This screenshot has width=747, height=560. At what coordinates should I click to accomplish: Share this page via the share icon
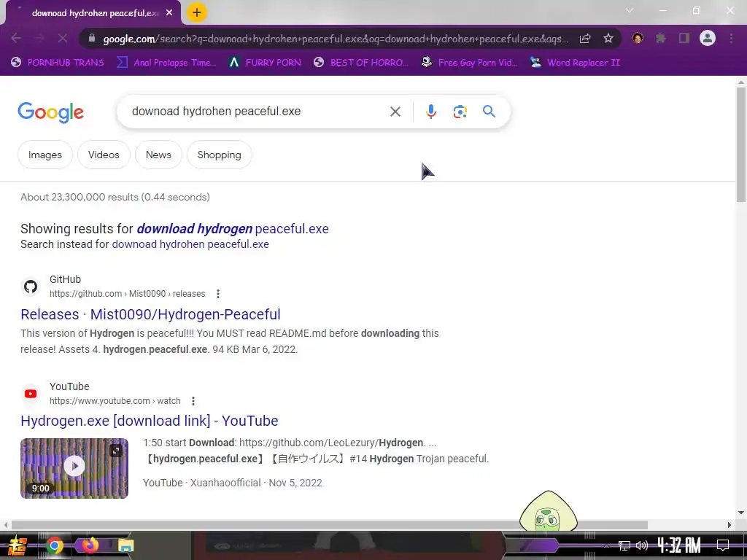point(585,38)
